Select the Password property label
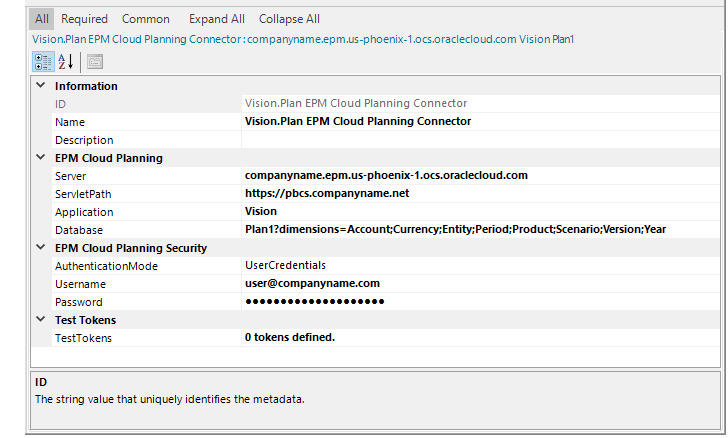 coord(78,302)
